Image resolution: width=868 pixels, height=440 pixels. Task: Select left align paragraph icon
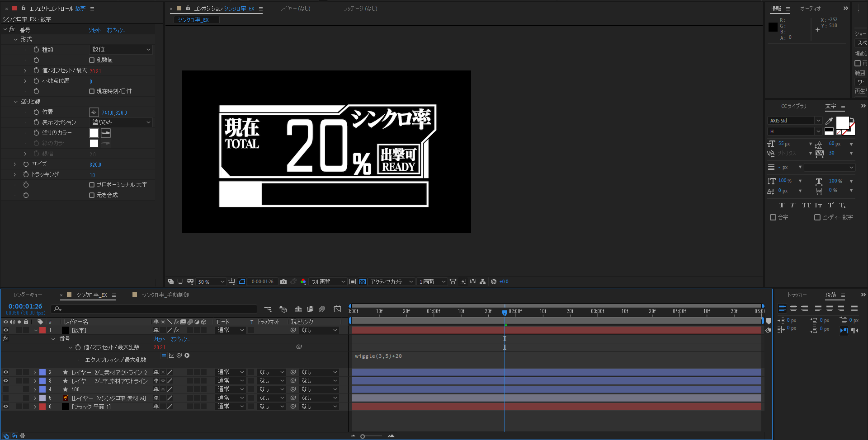pos(782,308)
